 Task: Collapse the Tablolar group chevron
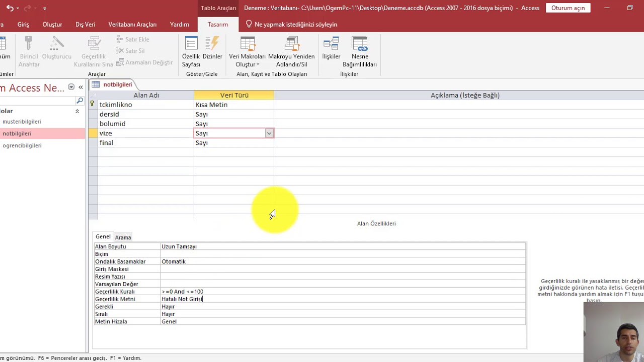[77, 111]
